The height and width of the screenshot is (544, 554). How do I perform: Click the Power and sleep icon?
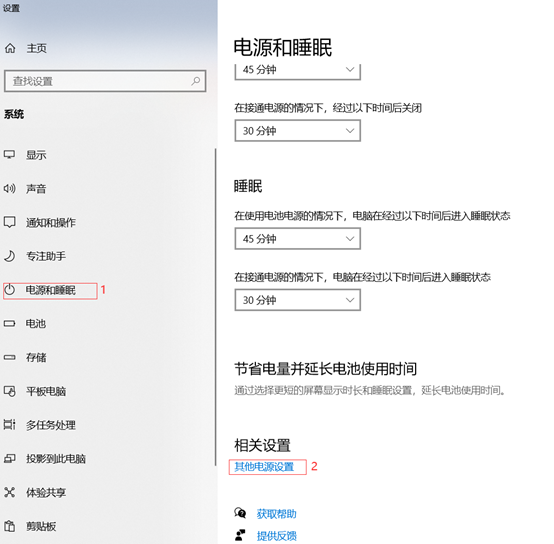coord(10,290)
